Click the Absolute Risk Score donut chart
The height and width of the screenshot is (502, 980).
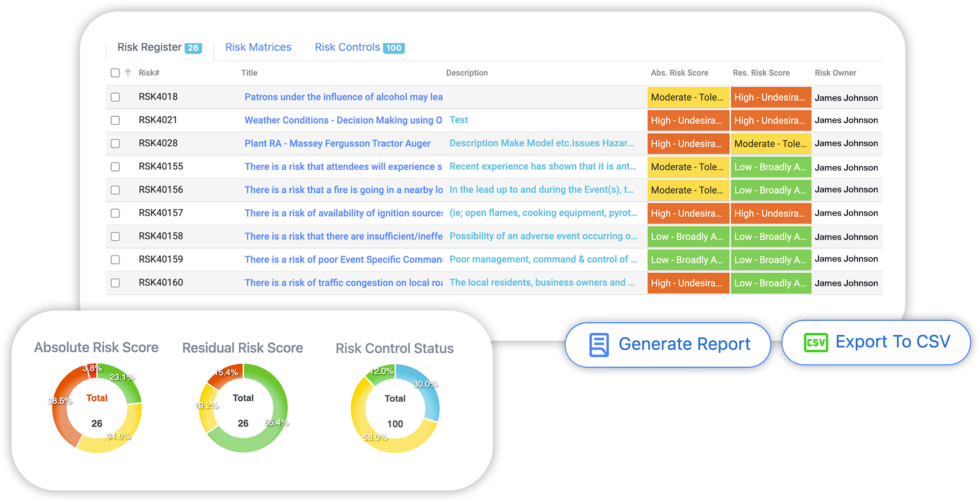coord(97,408)
